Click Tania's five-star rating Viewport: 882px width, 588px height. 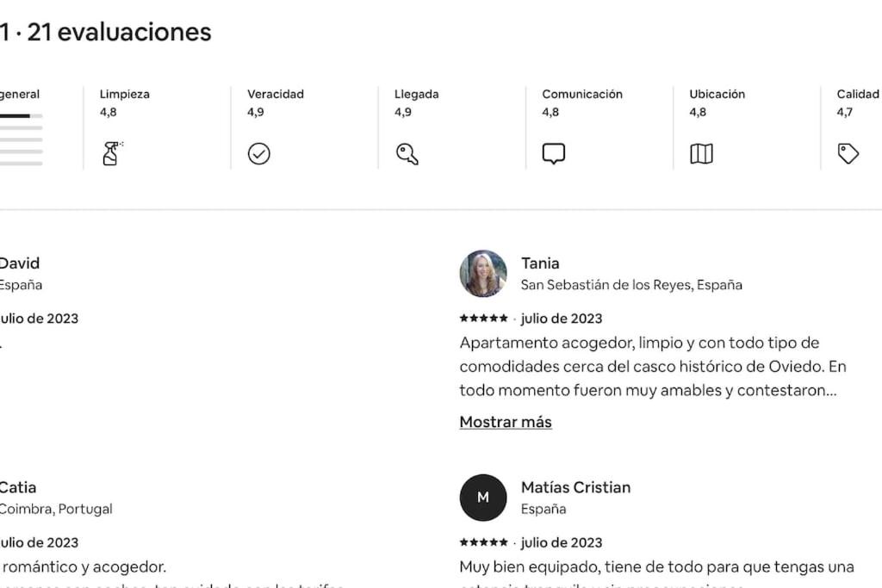click(x=484, y=319)
